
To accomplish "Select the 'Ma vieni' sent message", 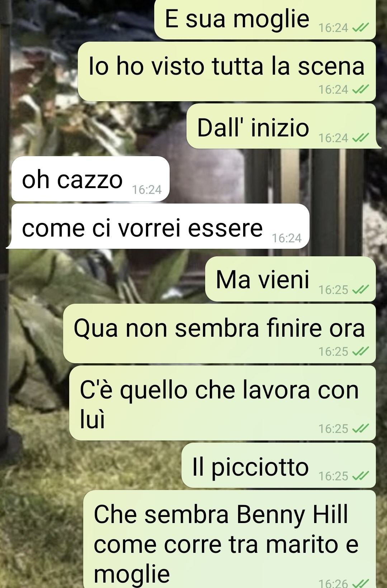I will click(x=291, y=279).
